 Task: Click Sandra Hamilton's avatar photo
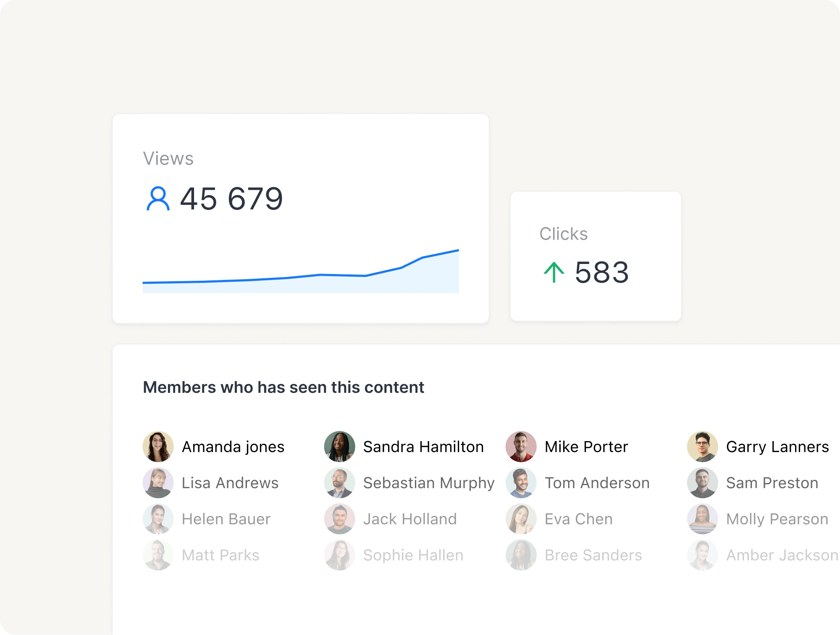[x=339, y=447]
